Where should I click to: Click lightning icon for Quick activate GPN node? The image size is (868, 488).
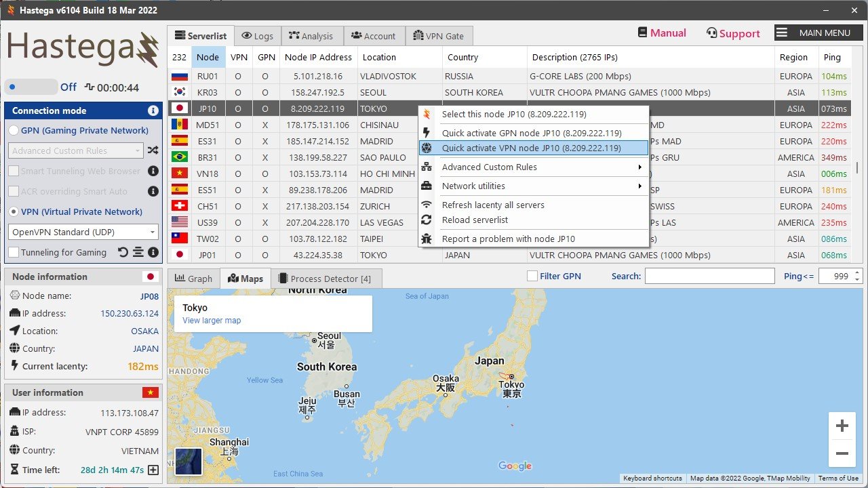(x=427, y=133)
